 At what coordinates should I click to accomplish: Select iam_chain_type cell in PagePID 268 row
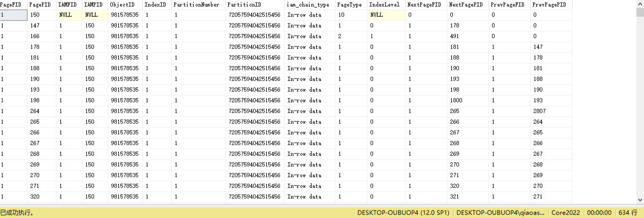pos(310,154)
